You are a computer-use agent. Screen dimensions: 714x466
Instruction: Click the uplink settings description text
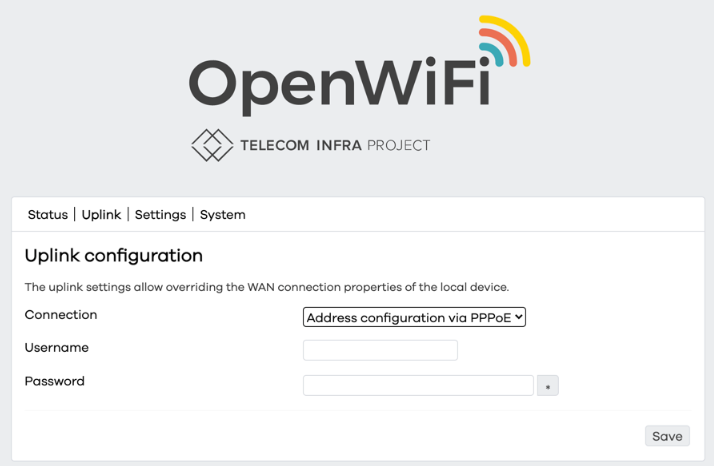click(x=267, y=287)
